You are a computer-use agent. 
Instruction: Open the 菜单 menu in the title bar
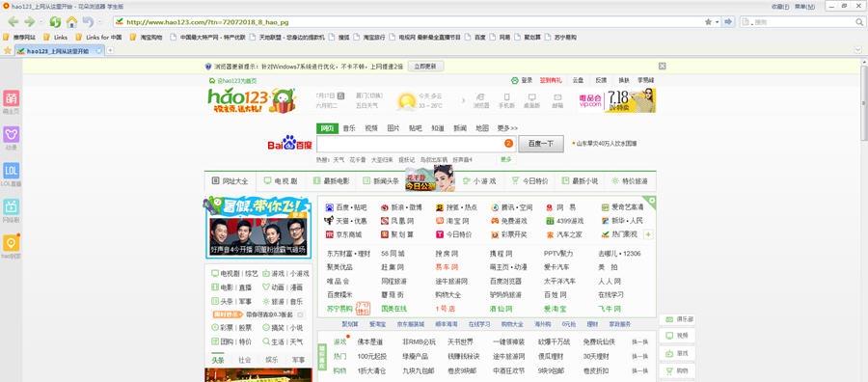pos(805,7)
